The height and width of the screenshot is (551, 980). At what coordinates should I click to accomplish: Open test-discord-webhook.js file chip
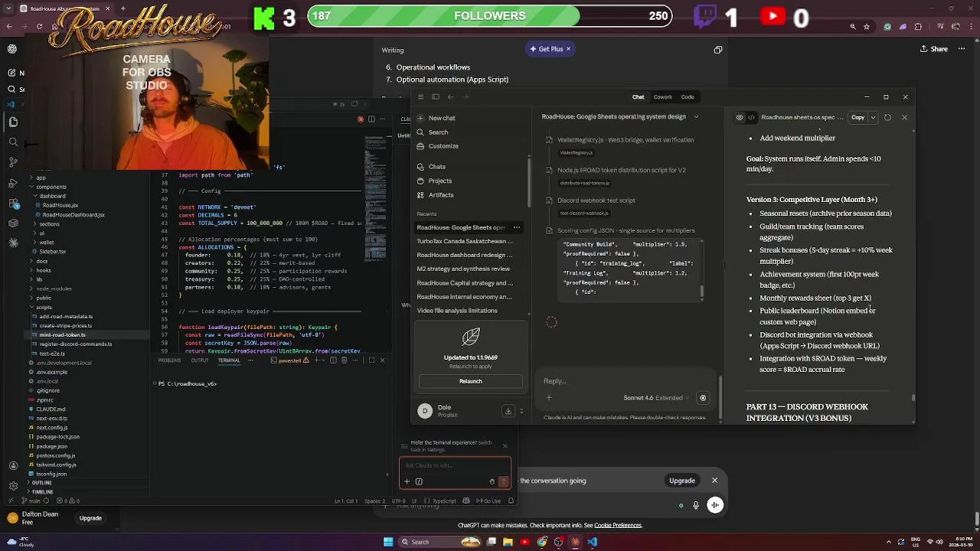pyautogui.click(x=584, y=214)
